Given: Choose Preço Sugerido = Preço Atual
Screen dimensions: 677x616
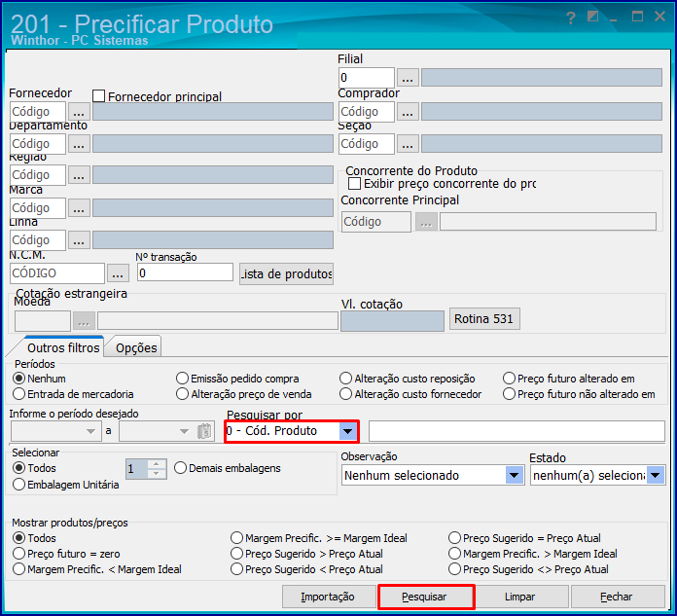Looking at the screenshot, I should point(454,538).
